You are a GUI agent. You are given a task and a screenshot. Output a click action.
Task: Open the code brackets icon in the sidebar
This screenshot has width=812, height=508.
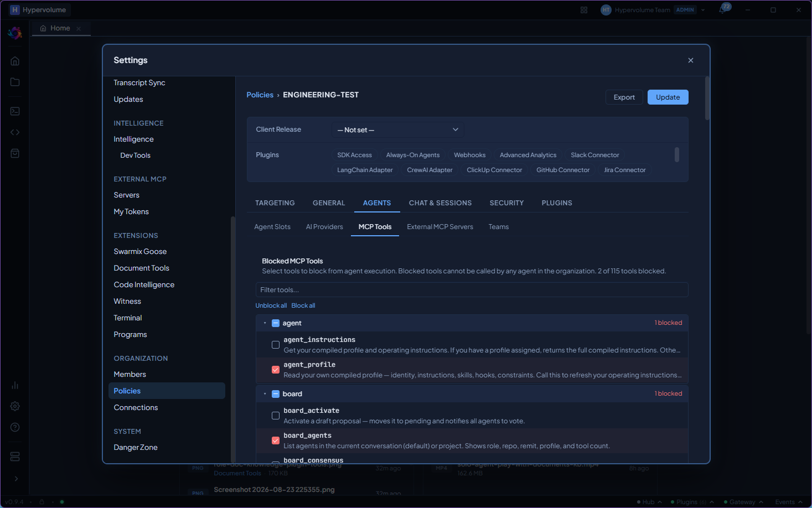(15, 132)
